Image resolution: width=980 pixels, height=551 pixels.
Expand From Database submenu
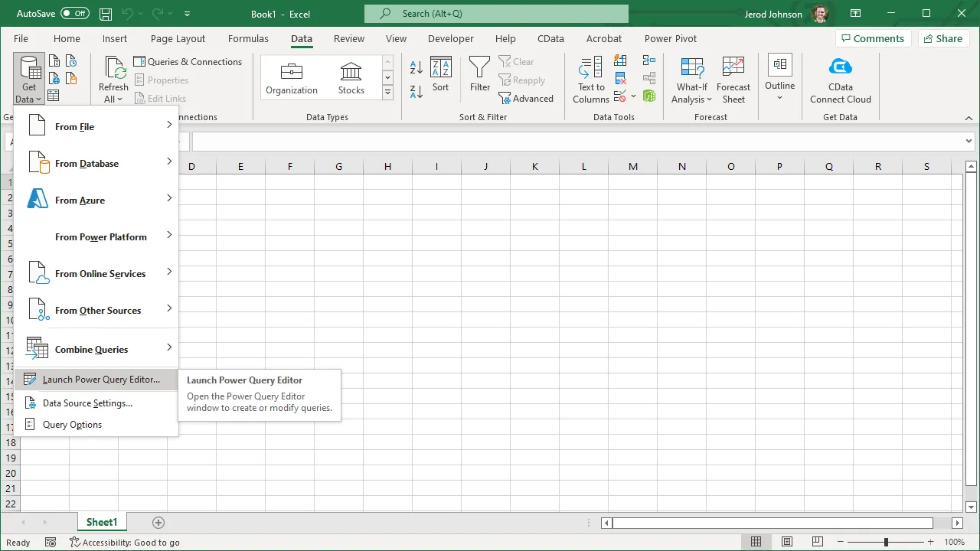pyautogui.click(x=96, y=162)
